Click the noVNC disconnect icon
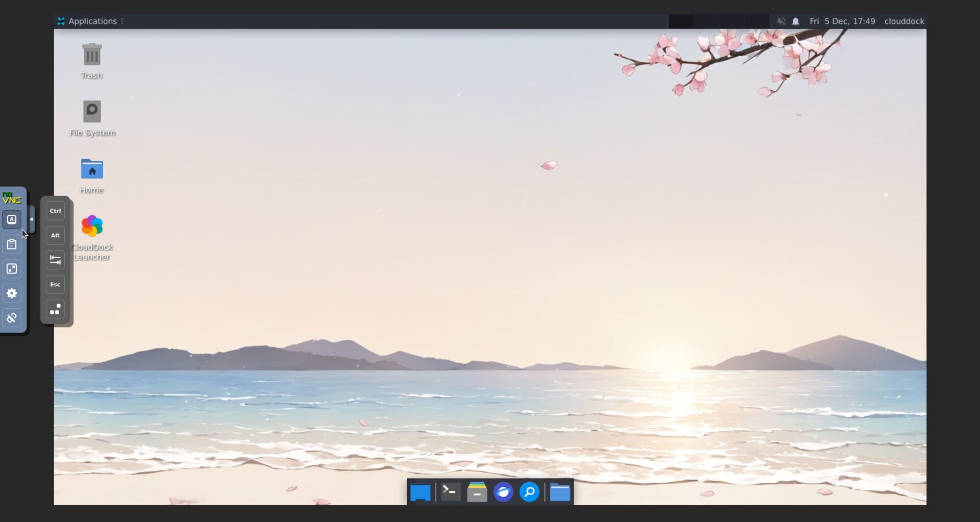The image size is (980, 522). (x=12, y=318)
